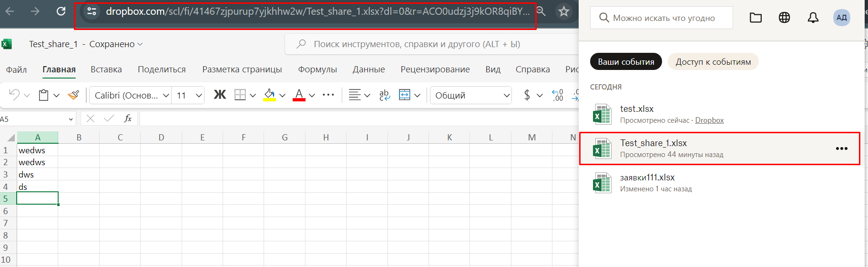Switch to the Главная tab
868x267 pixels.
[59, 69]
